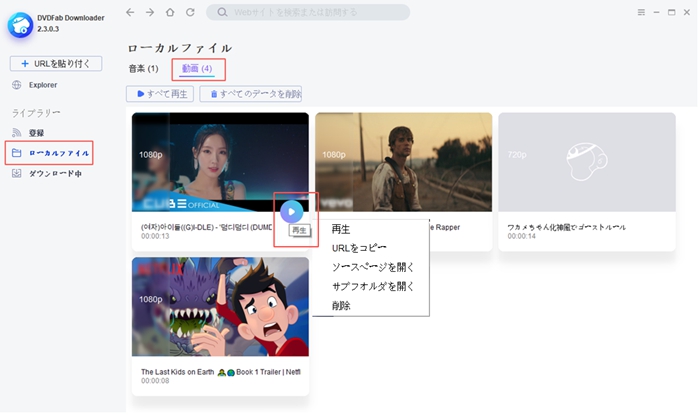The width and height of the screenshot is (700, 415).
Task: Click the Webサイト search address field
Action: (308, 12)
